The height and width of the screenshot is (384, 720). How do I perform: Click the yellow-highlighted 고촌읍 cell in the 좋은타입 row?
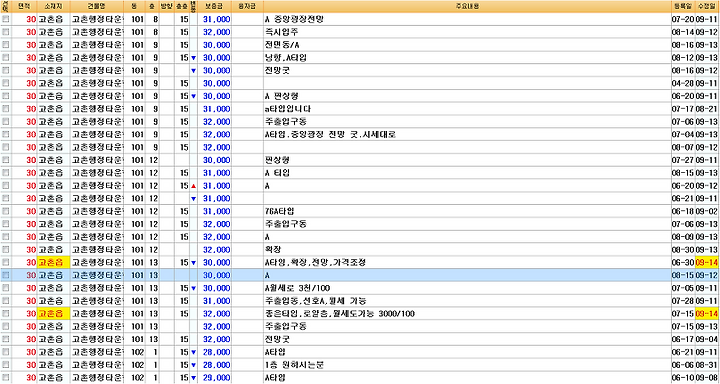[x=53, y=314]
